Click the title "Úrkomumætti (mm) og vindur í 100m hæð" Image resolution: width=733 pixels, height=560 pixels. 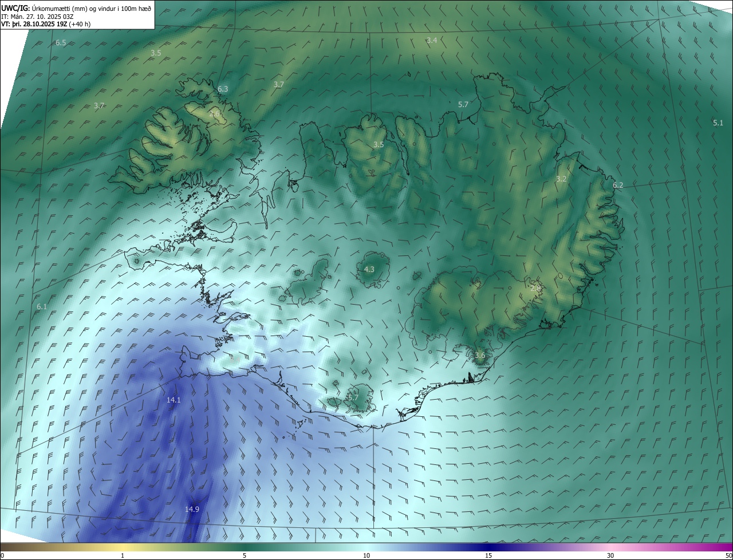click(x=92, y=8)
